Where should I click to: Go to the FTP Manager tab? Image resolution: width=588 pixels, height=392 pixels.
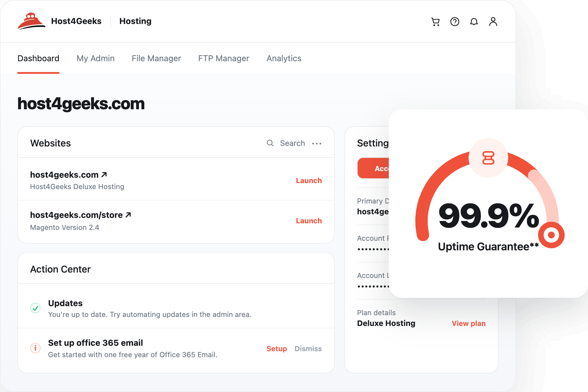point(224,58)
